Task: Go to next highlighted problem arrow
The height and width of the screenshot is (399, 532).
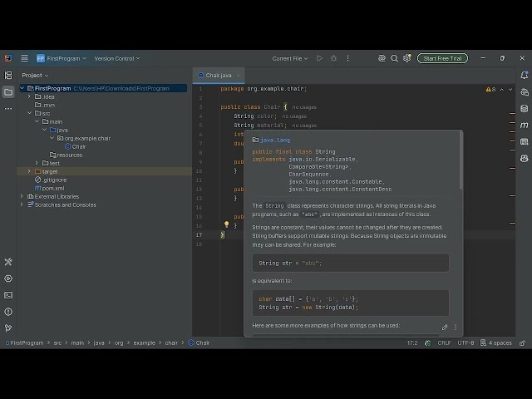Action: pos(510,90)
